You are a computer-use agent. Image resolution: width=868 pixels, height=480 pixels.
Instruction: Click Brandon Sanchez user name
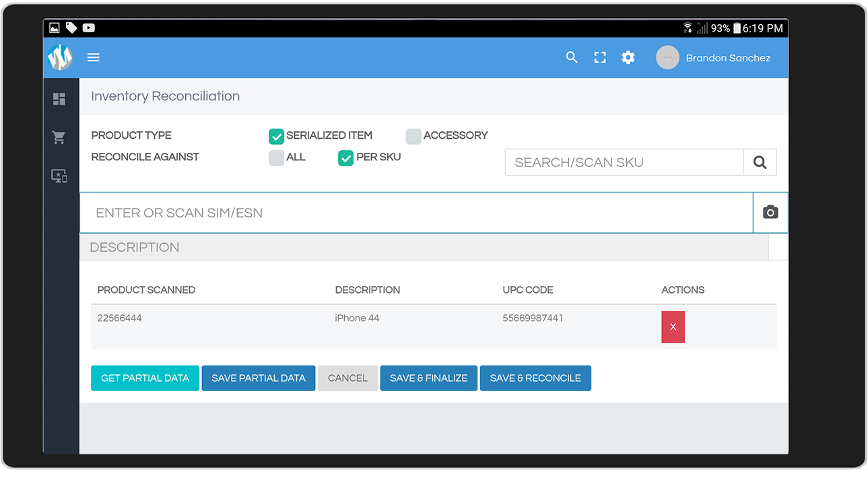tap(728, 58)
